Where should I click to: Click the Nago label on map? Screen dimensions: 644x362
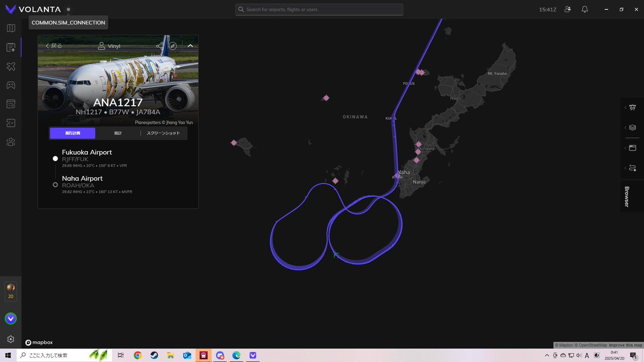455,98
